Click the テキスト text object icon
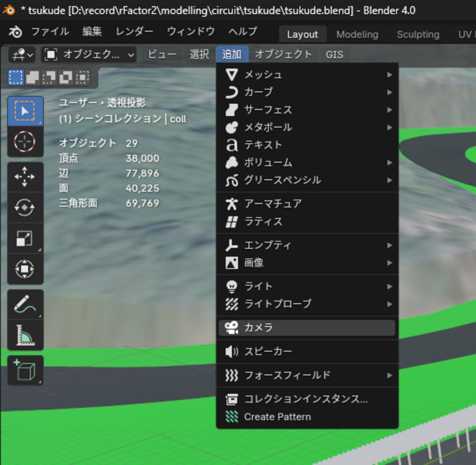The image size is (476, 465). (232, 145)
